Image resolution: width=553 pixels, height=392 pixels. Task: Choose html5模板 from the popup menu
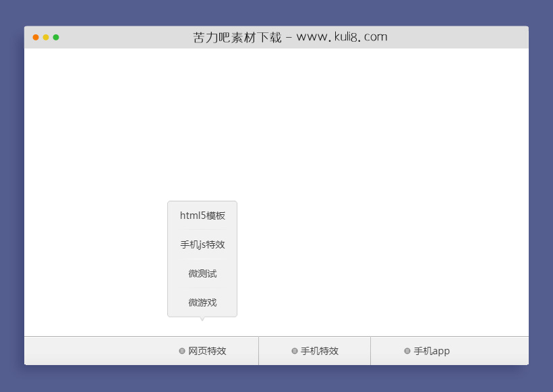[202, 216]
